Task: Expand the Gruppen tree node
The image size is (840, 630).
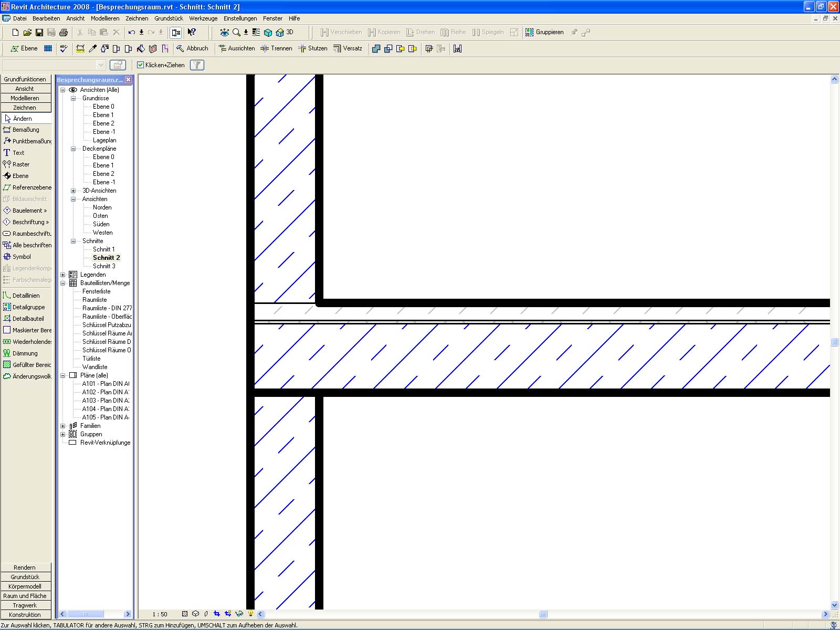Action: [x=63, y=434]
